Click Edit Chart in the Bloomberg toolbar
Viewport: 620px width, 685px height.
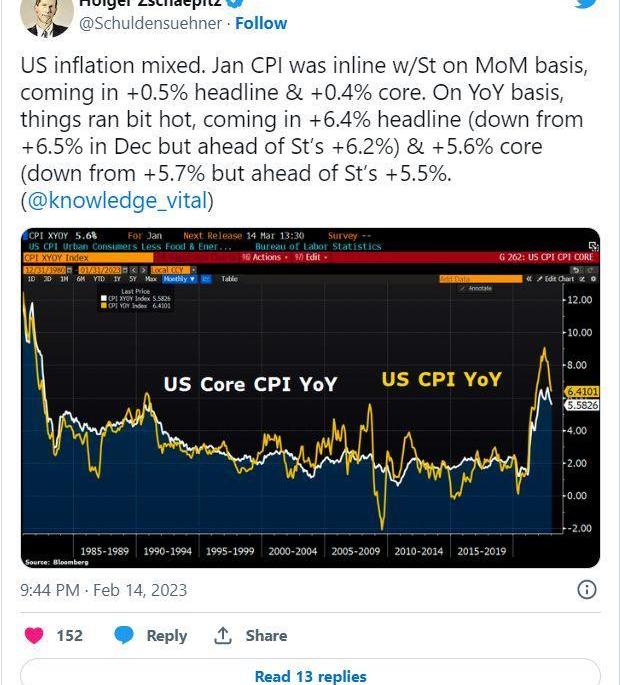[558, 278]
